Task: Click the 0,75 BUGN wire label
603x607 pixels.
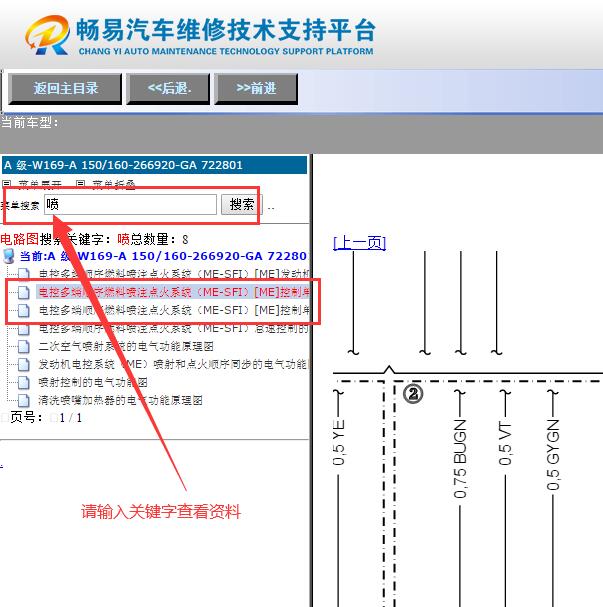Action: click(x=460, y=459)
